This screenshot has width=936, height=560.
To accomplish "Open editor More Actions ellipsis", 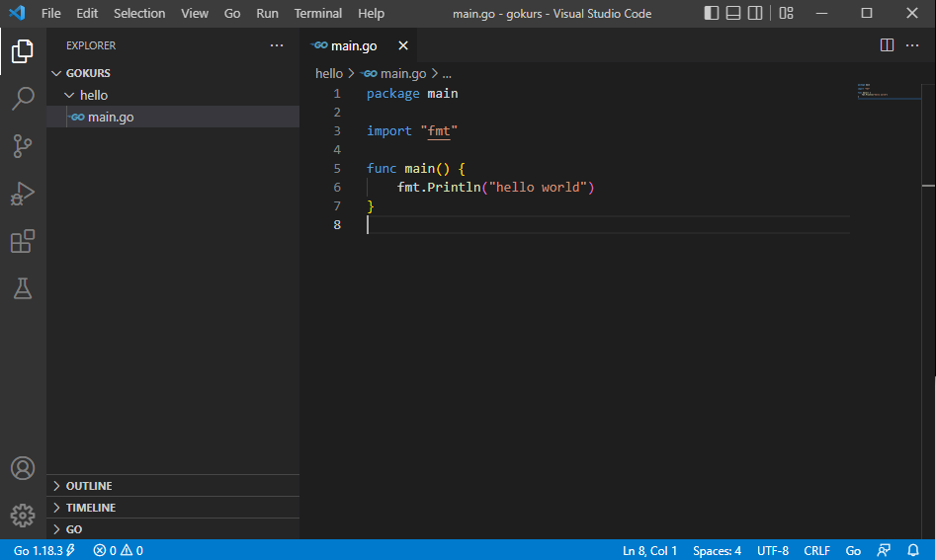I will [x=912, y=45].
